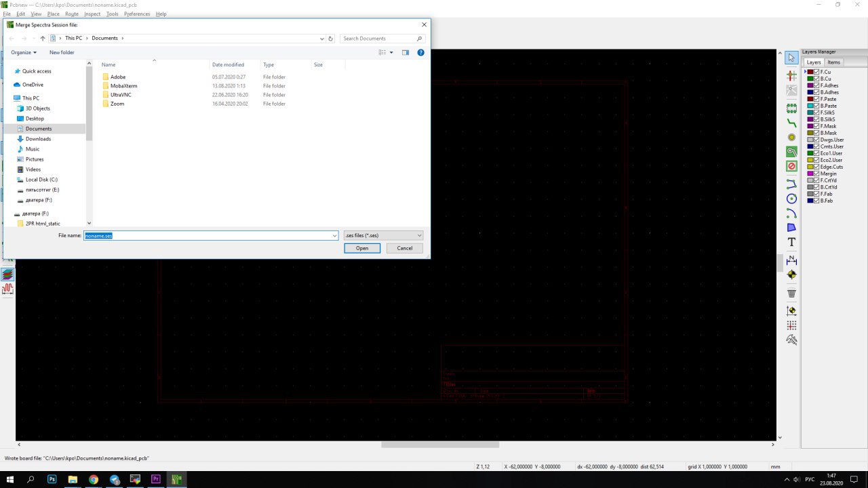
Task: Select the Measure Distance tool
Action: pos(791,340)
